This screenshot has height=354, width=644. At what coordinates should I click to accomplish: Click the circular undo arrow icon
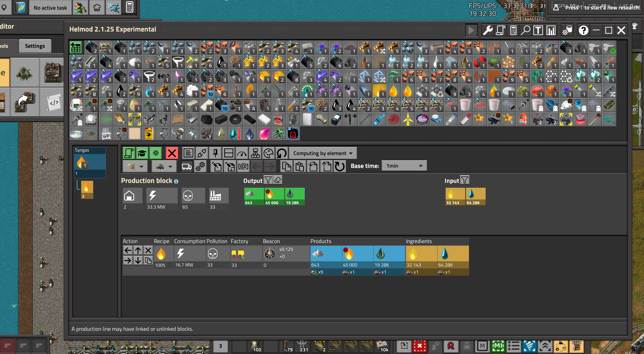pos(282,153)
